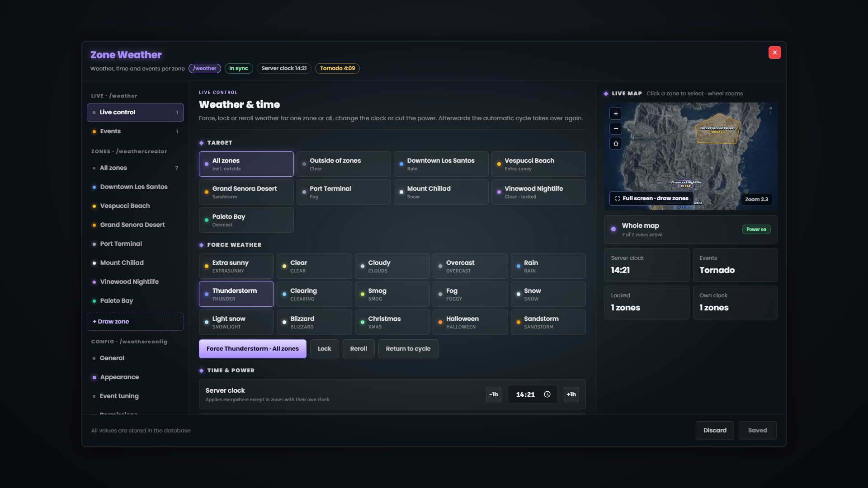Add one hour to server clock
Viewport: 868px width, 488px height.
tap(571, 394)
